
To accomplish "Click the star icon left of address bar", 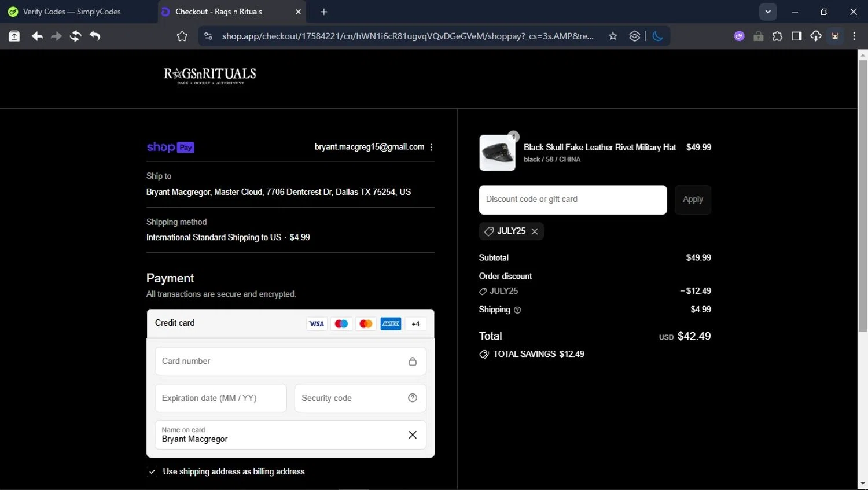I will [x=182, y=36].
